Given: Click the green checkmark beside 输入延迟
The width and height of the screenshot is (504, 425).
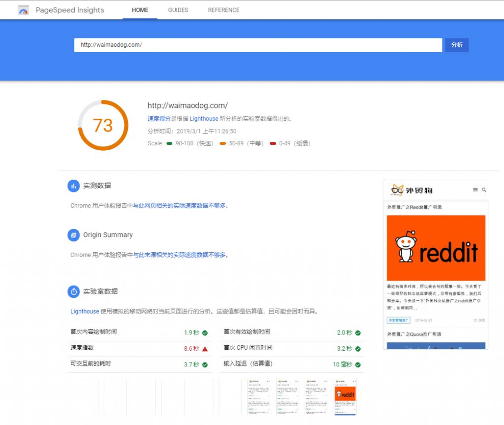Looking at the screenshot, I should click(x=358, y=364).
